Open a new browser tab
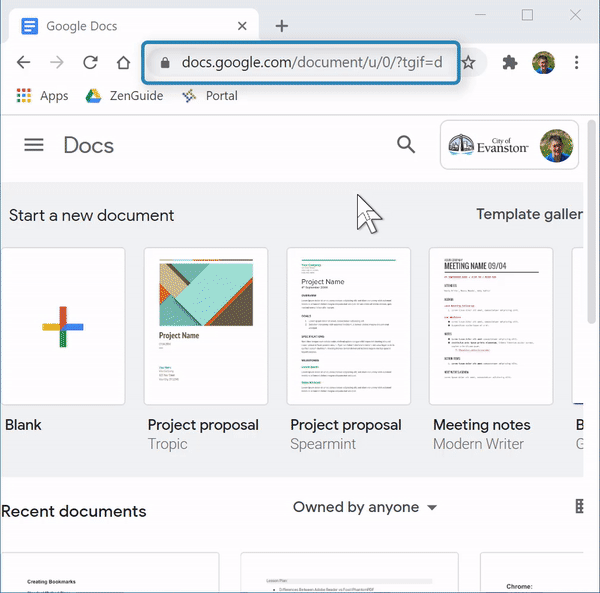The image size is (600, 593). tap(282, 26)
